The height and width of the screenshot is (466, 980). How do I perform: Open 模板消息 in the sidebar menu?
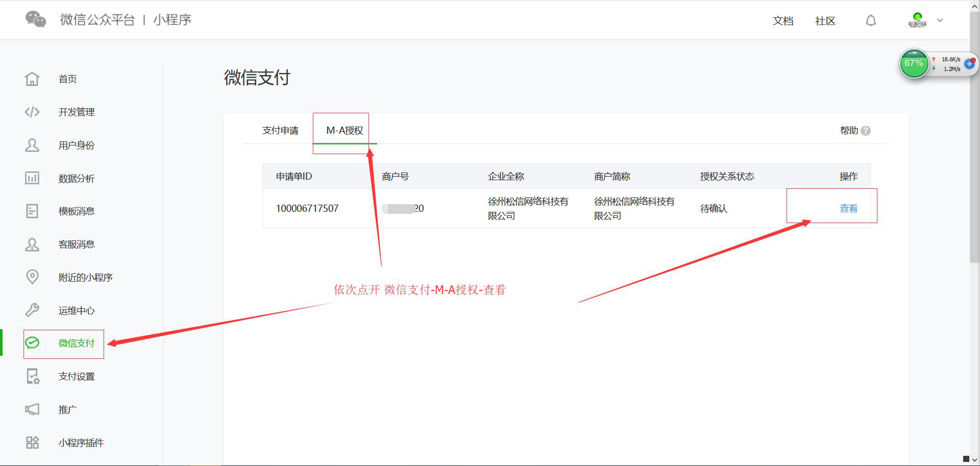pyautogui.click(x=77, y=211)
